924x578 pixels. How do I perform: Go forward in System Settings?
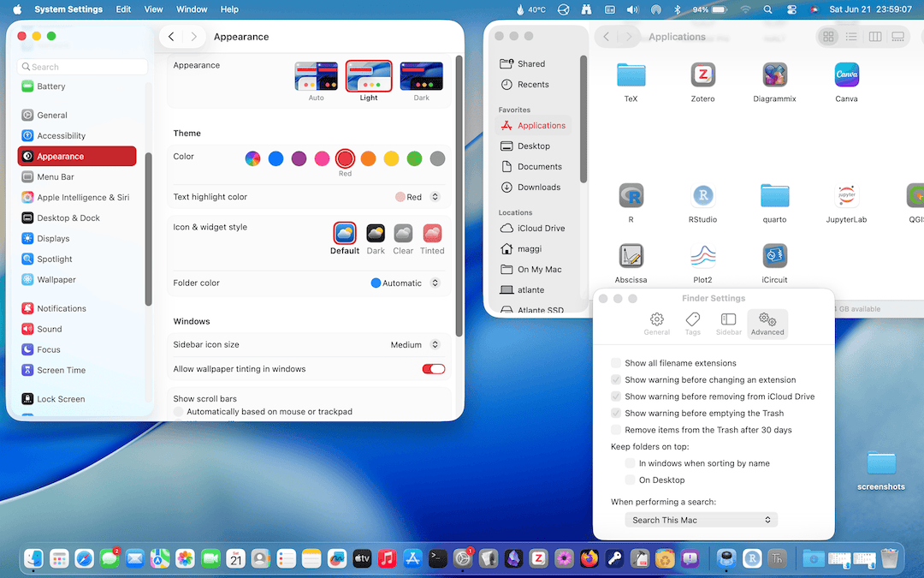(193, 37)
